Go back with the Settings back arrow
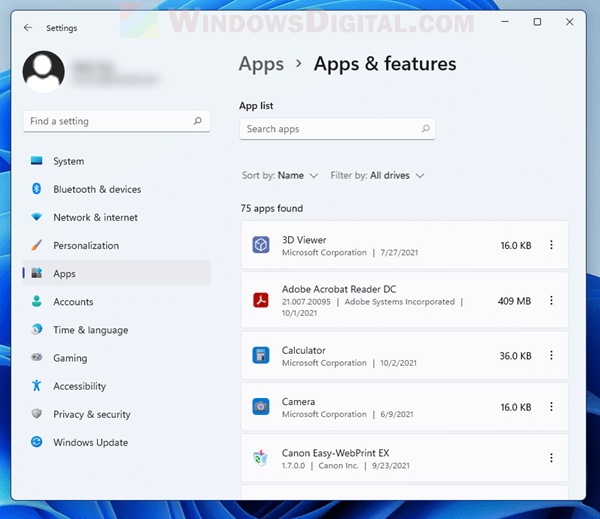 [x=28, y=28]
